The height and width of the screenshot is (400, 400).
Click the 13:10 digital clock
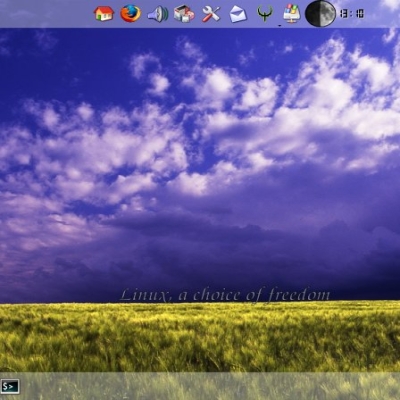[352, 14]
